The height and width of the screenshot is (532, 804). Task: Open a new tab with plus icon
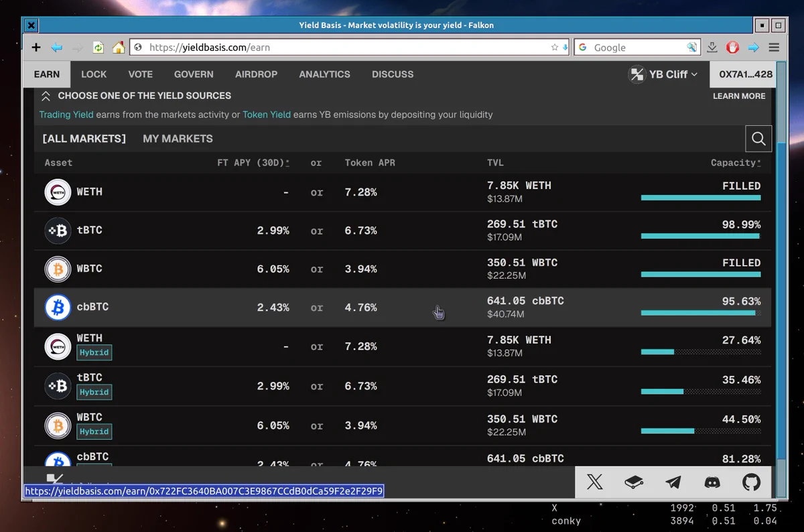pyautogui.click(x=36, y=48)
